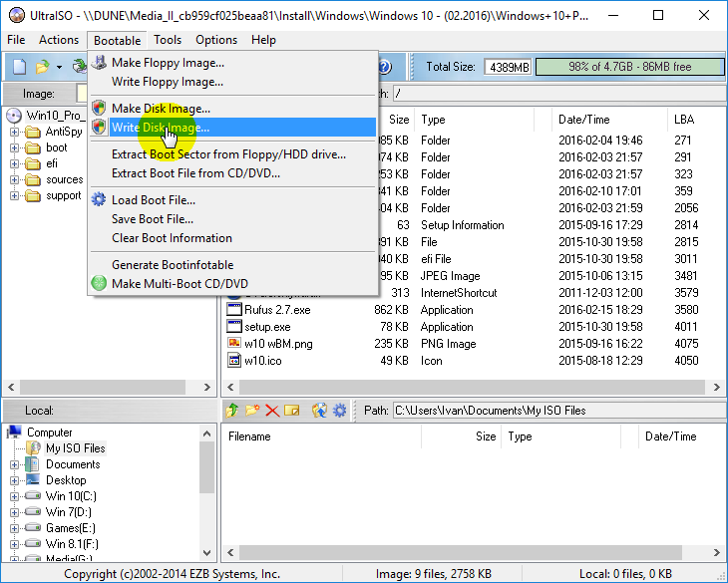Go up one folder in Local toolbar
Viewport: 728px width, 583px height.
click(x=232, y=411)
